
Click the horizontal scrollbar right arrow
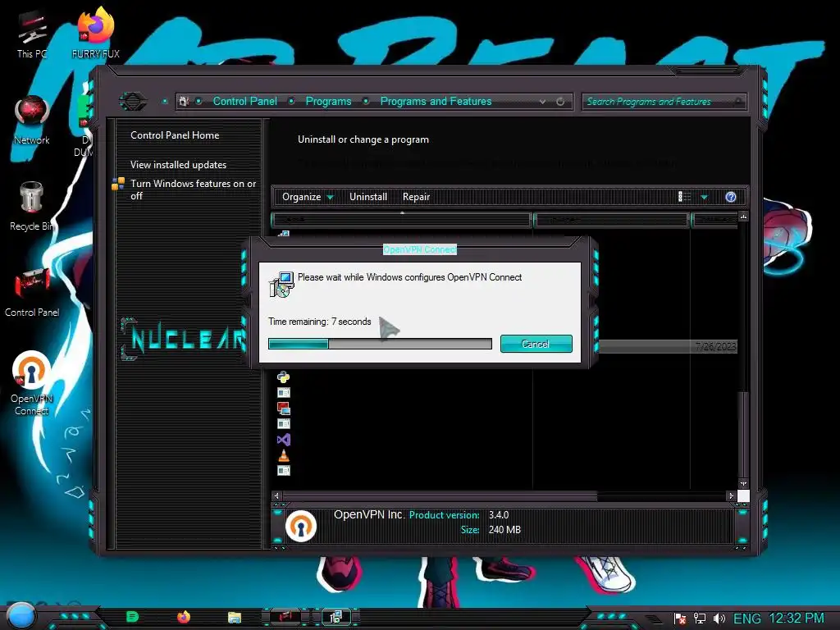[731, 495]
